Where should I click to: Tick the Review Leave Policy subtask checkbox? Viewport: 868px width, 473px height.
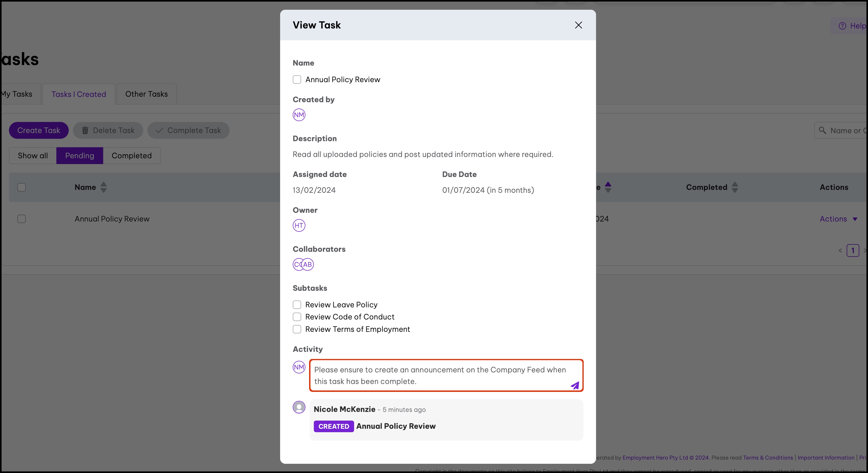[297, 305]
